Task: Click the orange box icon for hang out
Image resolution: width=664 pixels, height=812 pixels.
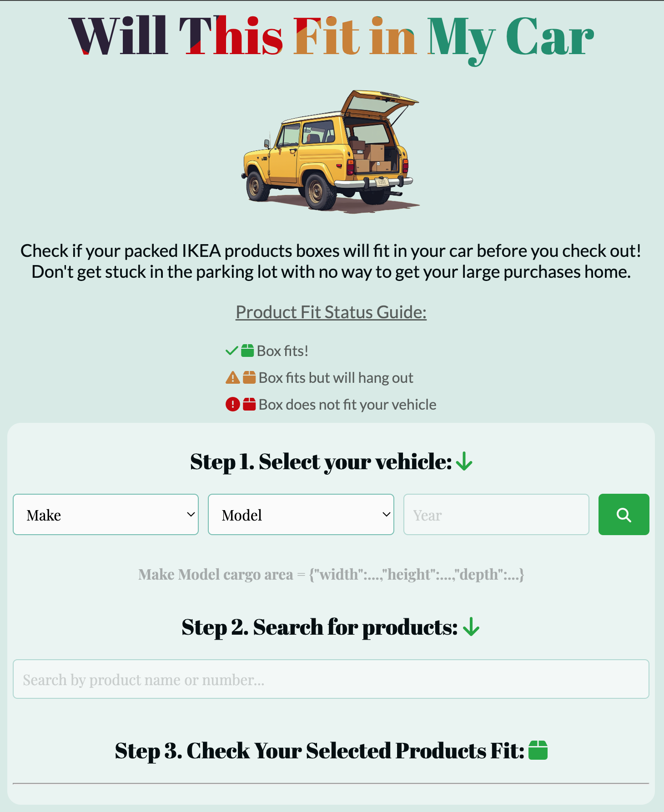Action: [x=249, y=378]
